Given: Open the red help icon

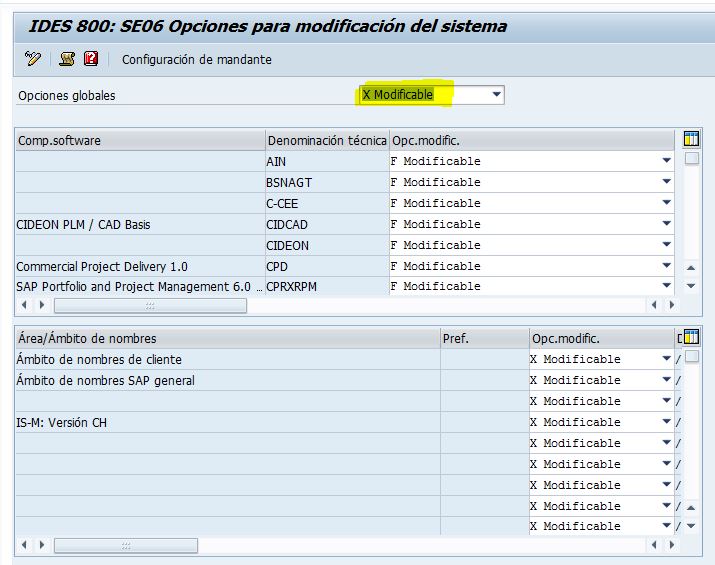Looking at the screenshot, I should pyautogui.click(x=91, y=59).
